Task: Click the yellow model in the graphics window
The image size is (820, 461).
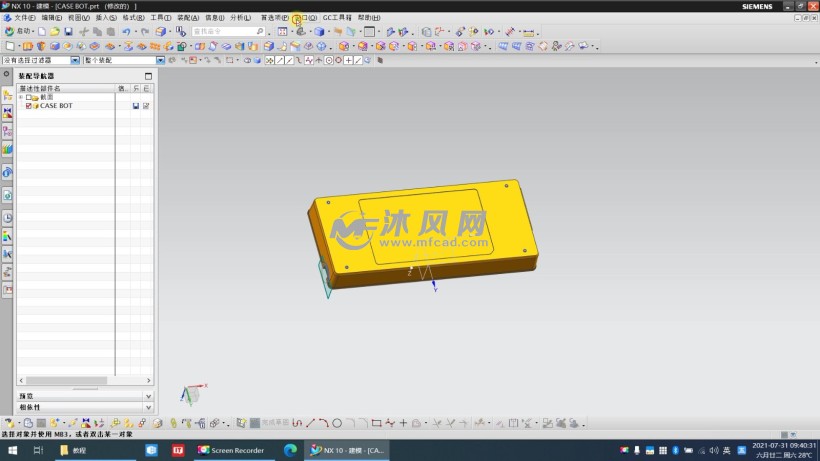Action: (x=424, y=233)
